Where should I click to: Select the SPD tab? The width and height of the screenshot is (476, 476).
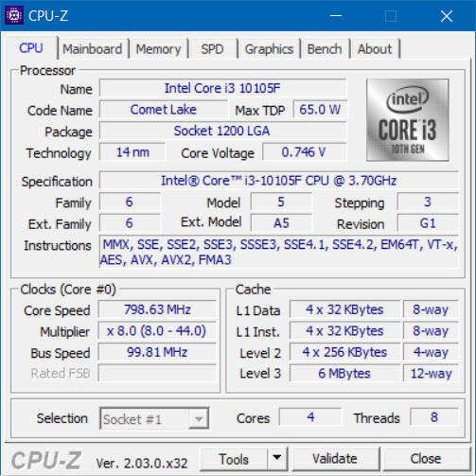pyautogui.click(x=212, y=49)
